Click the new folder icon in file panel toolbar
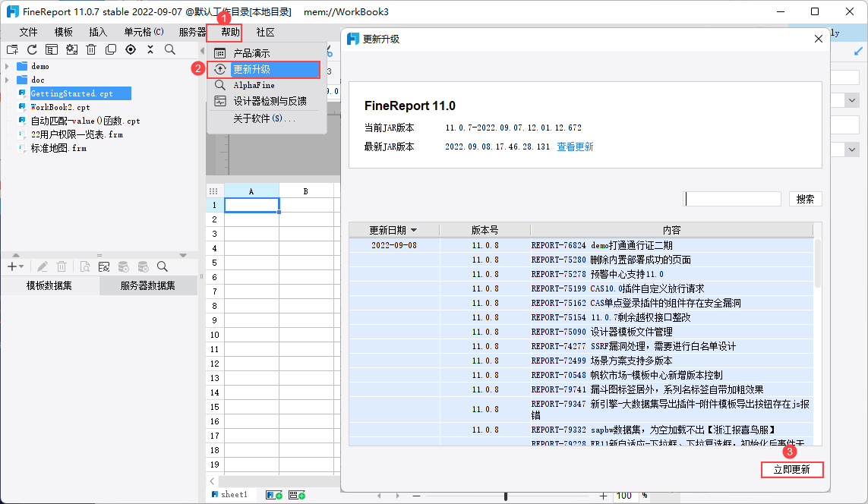This screenshot has width=868, height=504. pos(12,50)
